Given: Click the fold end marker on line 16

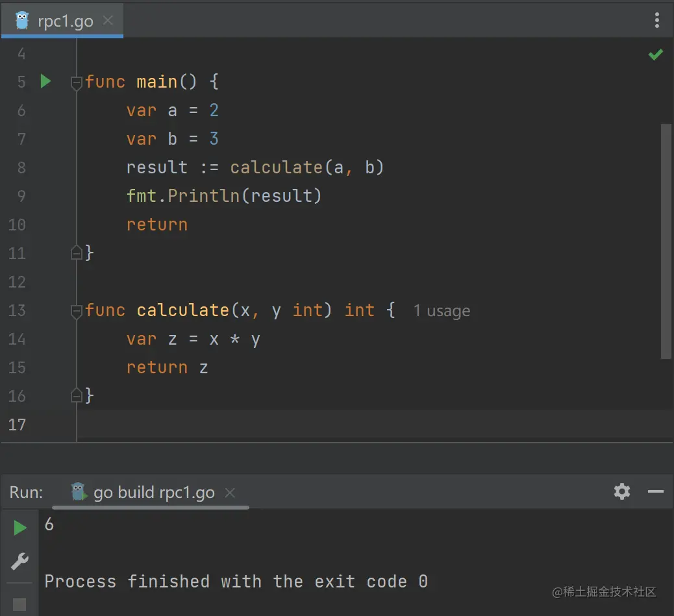Looking at the screenshot, I should point(76,395).
